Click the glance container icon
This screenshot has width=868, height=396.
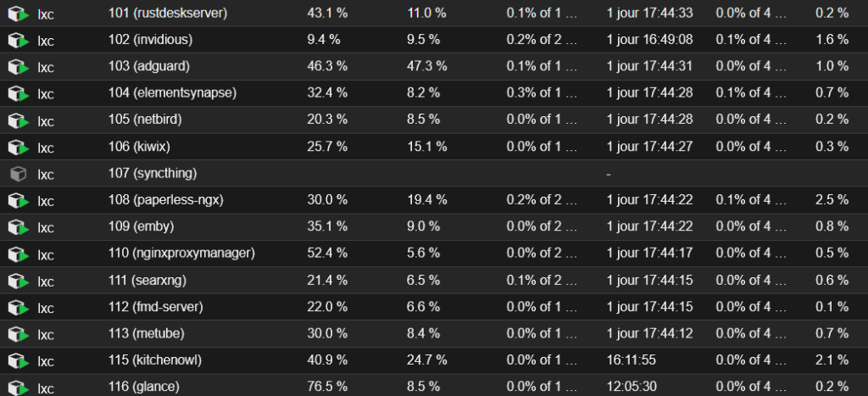pos(19,388)
